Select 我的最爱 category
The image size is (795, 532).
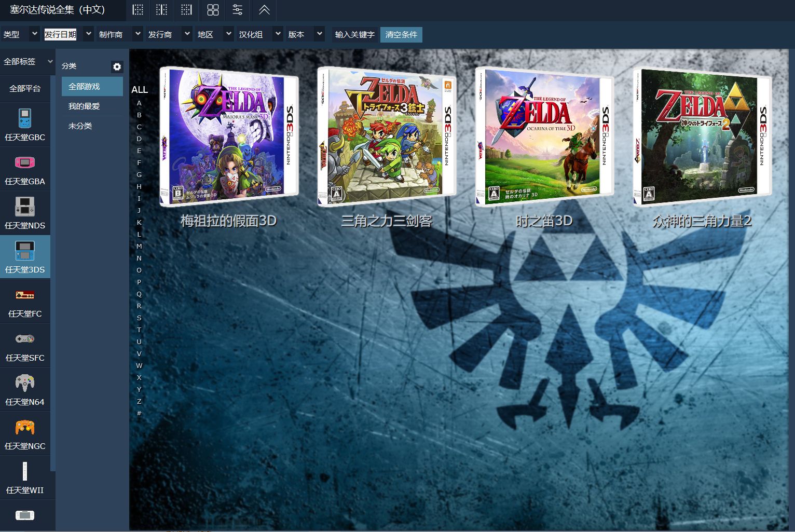(x=84, y=106)
